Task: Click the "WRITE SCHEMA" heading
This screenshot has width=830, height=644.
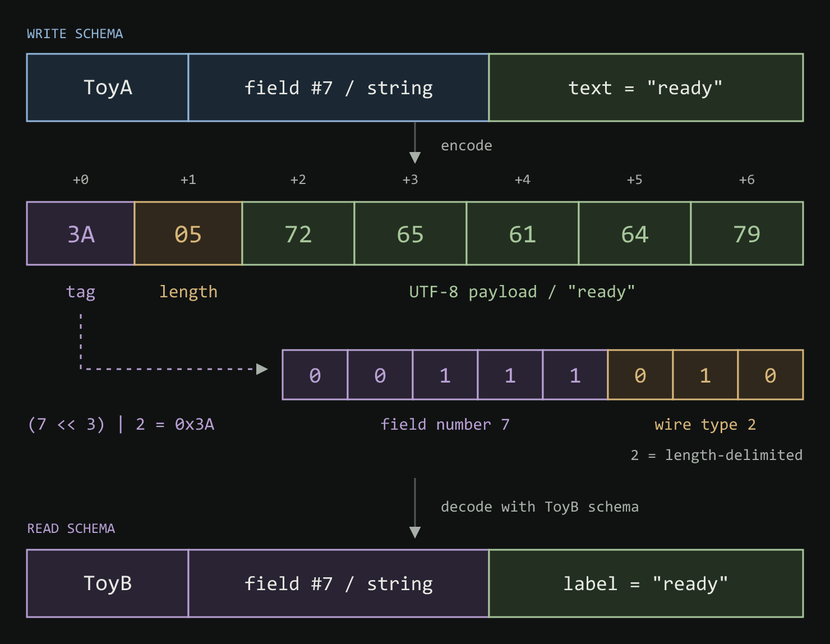Action: (x=75, y=34)
